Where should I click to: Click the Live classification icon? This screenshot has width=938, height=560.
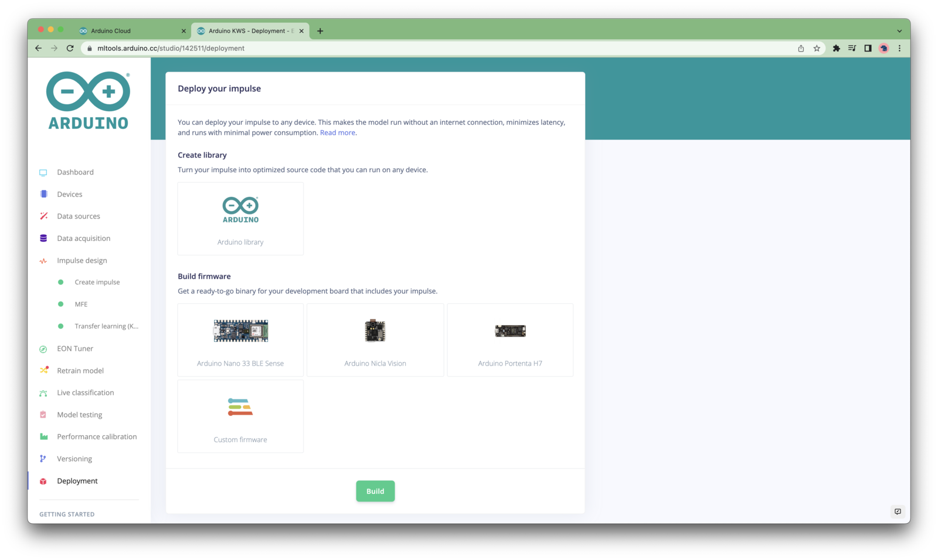[x=43, y=393]
